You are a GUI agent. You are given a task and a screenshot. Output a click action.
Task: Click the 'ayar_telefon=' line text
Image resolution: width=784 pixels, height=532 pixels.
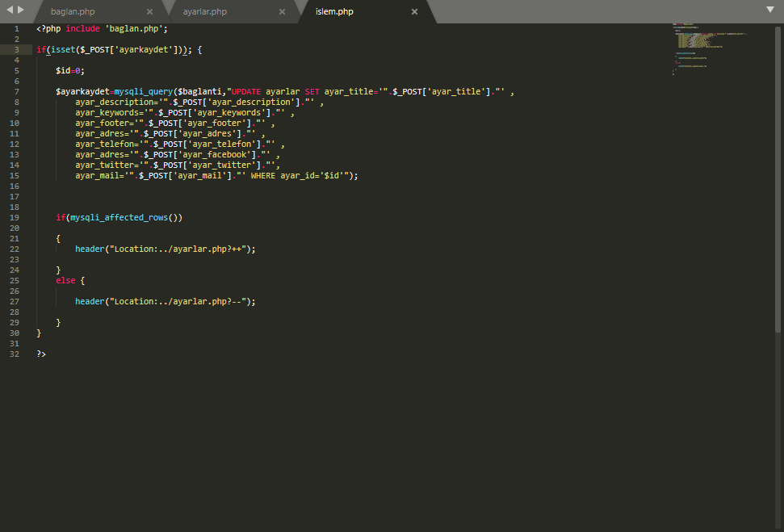pyautogui.click(x=180, y=144)
